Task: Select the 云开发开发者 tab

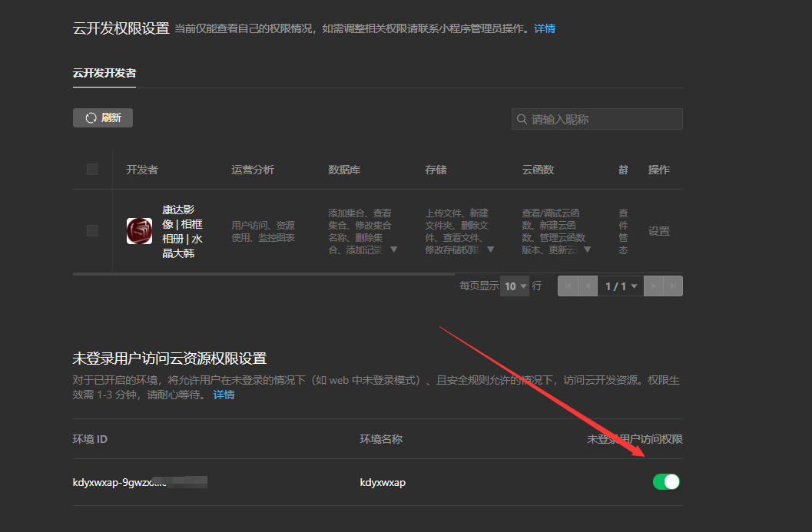Action: point(104,73)
